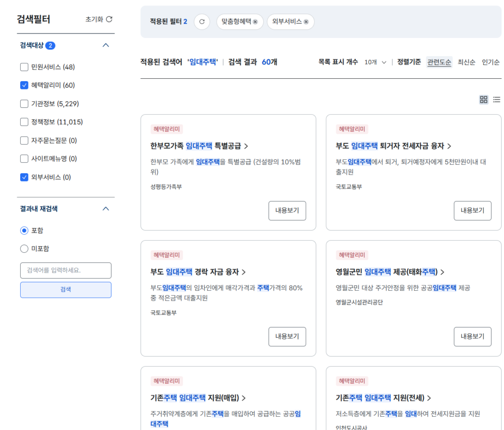Check the 민원서비스 (48) checkbox
Image resolution: width=504 pixels, height=430 pixels.
(x=24, y=67)
